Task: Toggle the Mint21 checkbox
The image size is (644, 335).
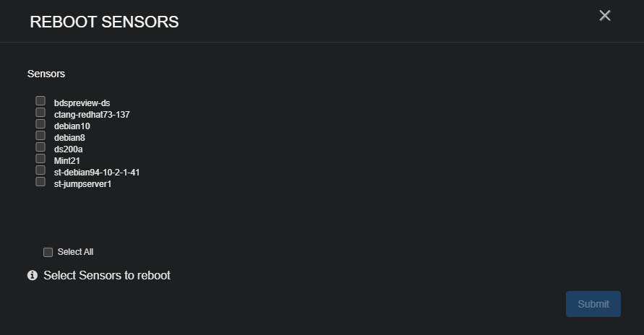Action: pos(40,158)
